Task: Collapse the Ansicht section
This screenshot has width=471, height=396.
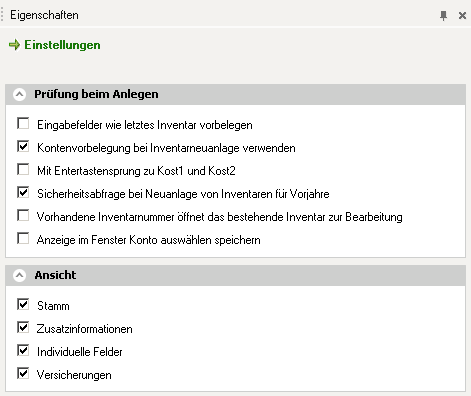Action: click(x=19, y=275)
